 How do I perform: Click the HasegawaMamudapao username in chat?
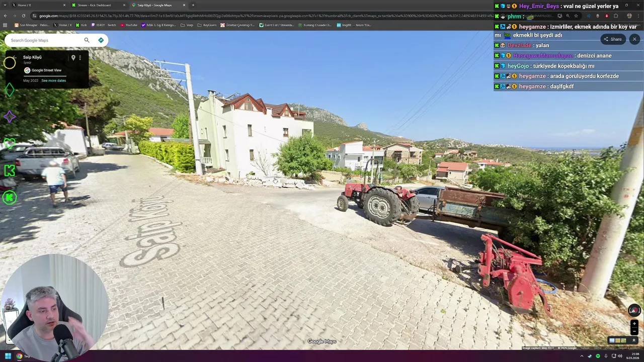[x=543, y=56]
